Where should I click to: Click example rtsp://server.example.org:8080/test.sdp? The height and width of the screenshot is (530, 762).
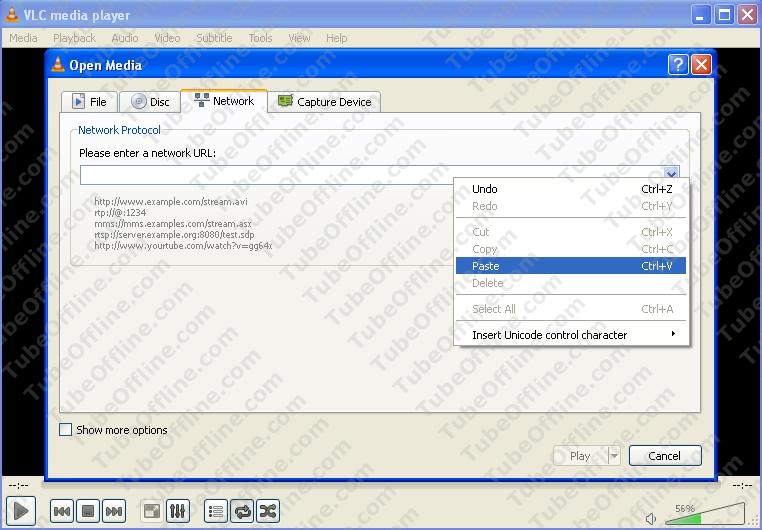[174, 235]
